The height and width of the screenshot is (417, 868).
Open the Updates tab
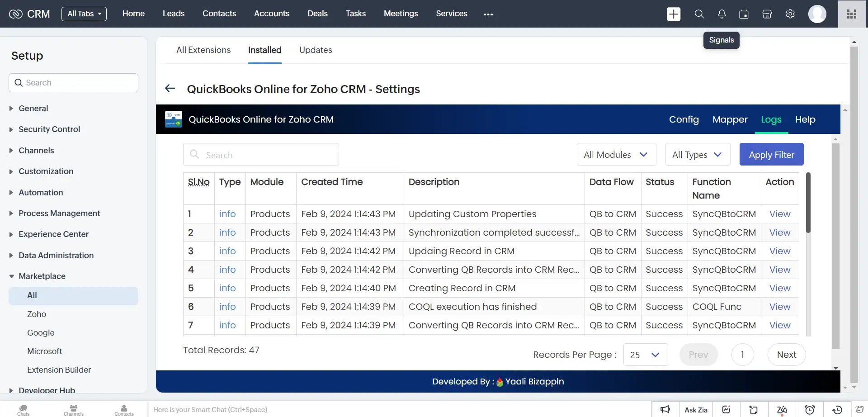coord(315,50)
